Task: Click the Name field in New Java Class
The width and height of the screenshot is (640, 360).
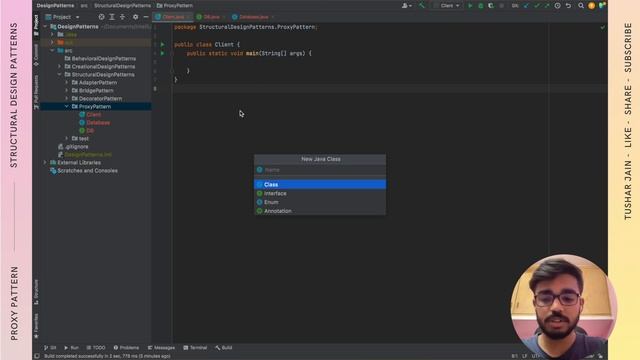Action: 320,170
